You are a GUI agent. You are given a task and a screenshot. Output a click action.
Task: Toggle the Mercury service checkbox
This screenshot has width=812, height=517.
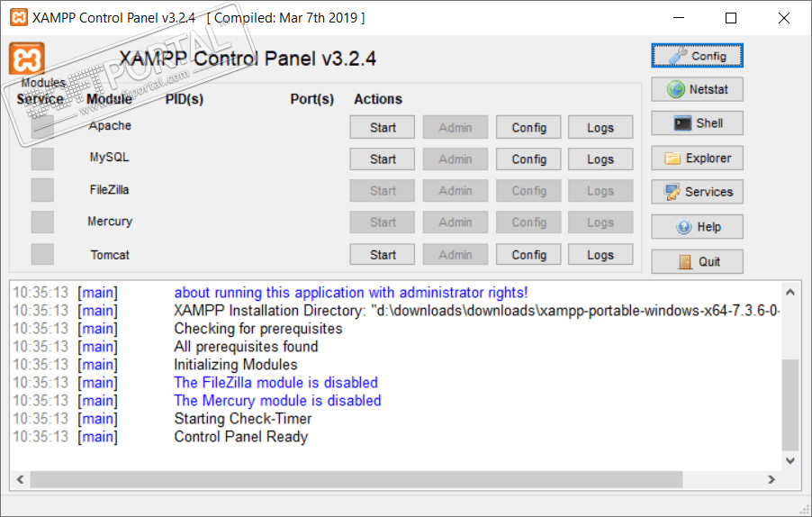(42, 222)
